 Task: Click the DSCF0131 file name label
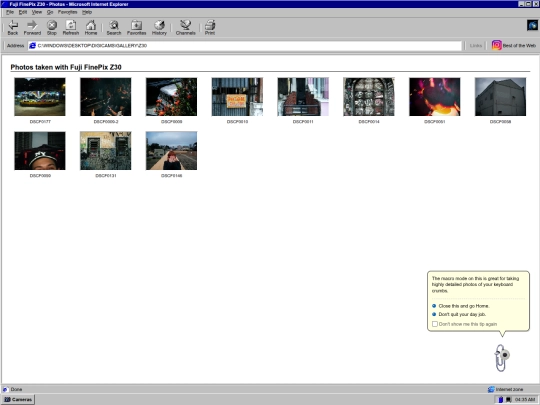(x=106, y=176)
